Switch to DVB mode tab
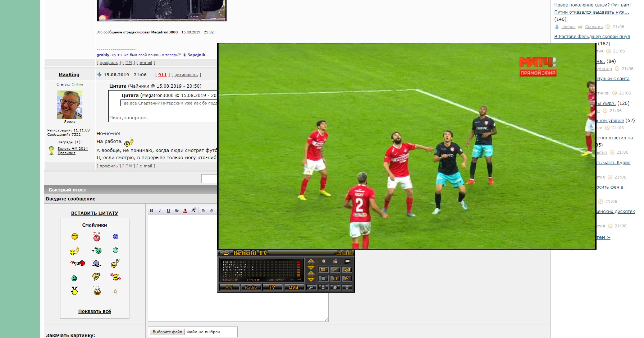644x338 pixels. click(x=294, y=287)
